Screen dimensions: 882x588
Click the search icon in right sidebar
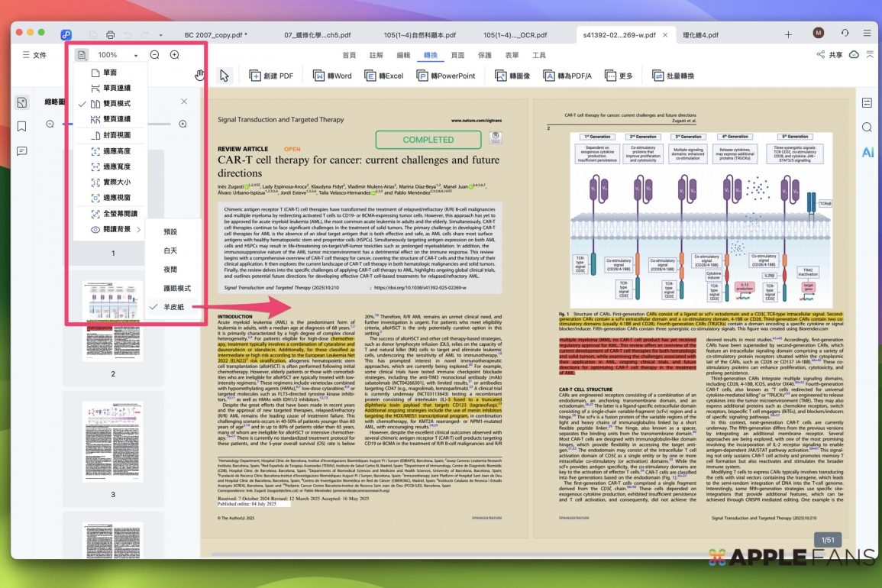pos(867,128)
